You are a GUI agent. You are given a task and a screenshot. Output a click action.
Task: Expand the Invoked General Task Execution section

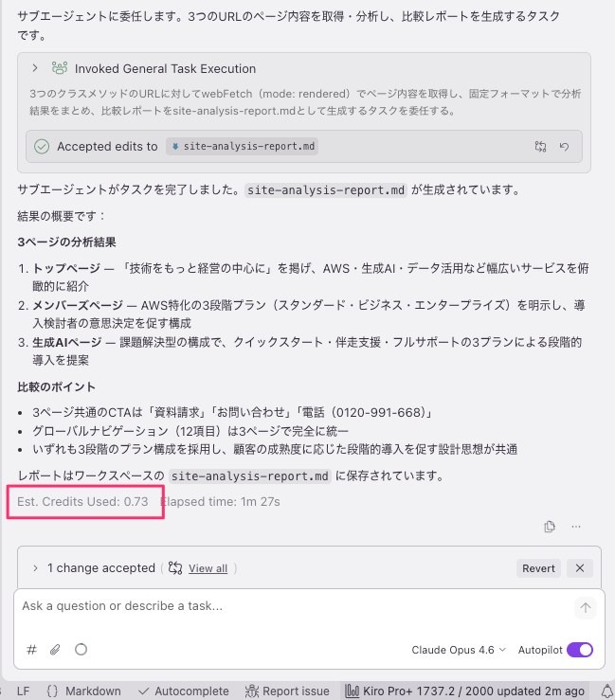(35, 68)
